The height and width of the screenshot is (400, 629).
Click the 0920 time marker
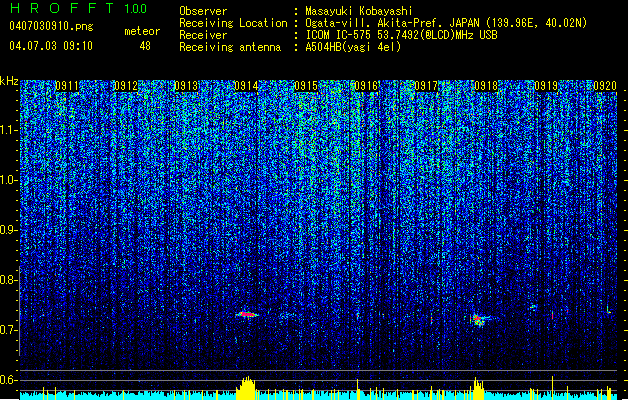tap(605, 86)
